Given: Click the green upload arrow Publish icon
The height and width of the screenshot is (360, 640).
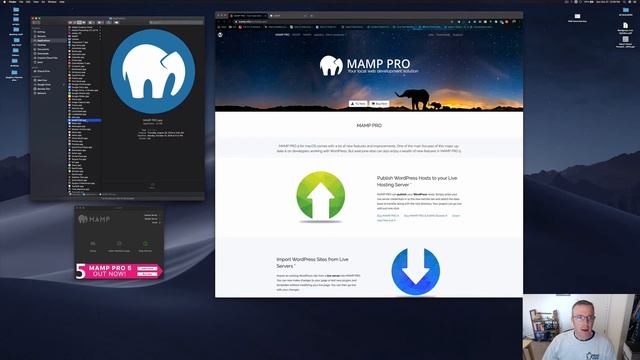Looking at the screenshot, I should click(320, 196).
